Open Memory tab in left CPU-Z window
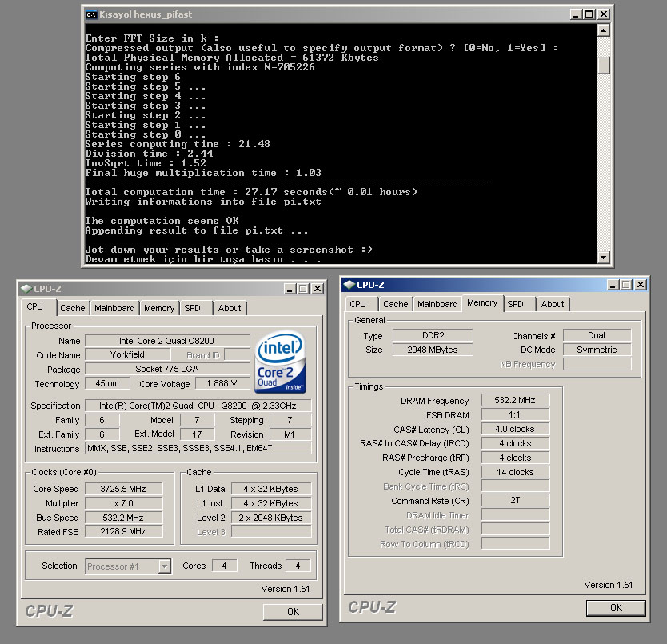 pos(159,308)
